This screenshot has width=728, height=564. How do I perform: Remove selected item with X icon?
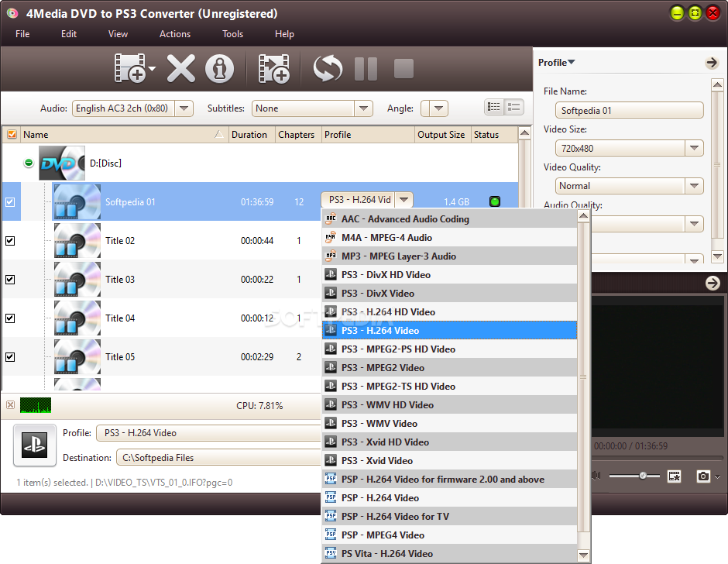coord(180,69)
